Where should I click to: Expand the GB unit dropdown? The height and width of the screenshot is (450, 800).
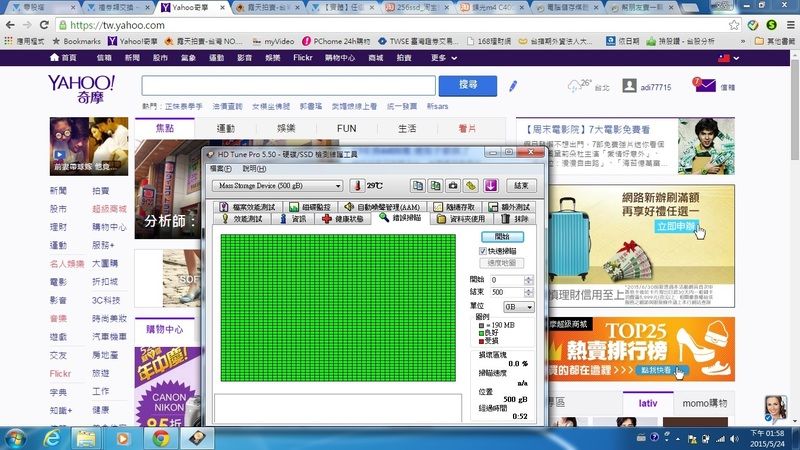[518, 307]
